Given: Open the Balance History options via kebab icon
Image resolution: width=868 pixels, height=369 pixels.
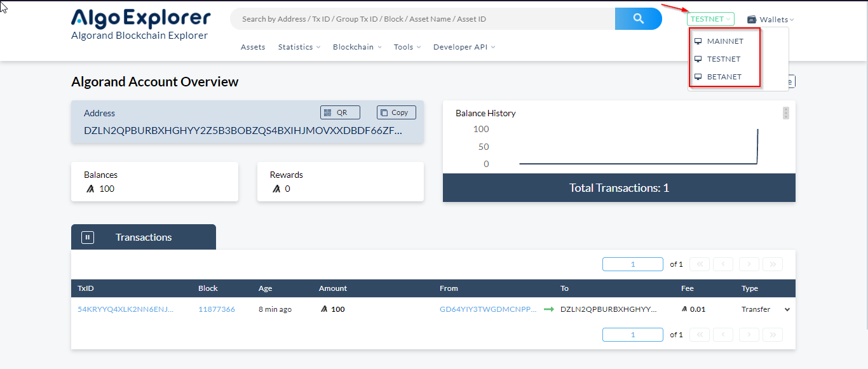Looking at the screenshot, I should pyautogui.click(x=785, y=112).
